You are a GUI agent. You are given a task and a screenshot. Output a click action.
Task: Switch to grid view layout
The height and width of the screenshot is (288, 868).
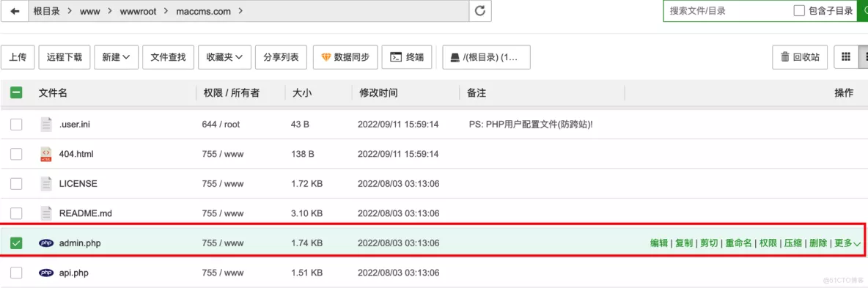pyautogui.click(x=845, y=56)
